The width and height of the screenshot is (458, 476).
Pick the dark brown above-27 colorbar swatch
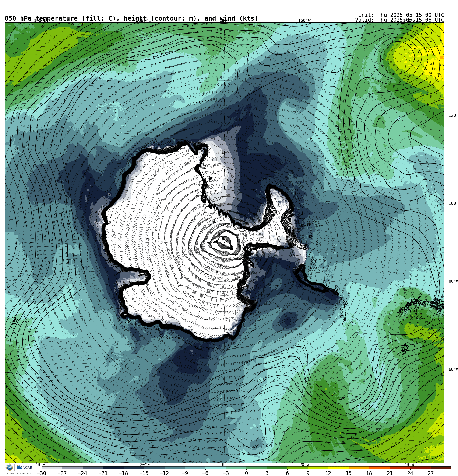coord(441,468)
